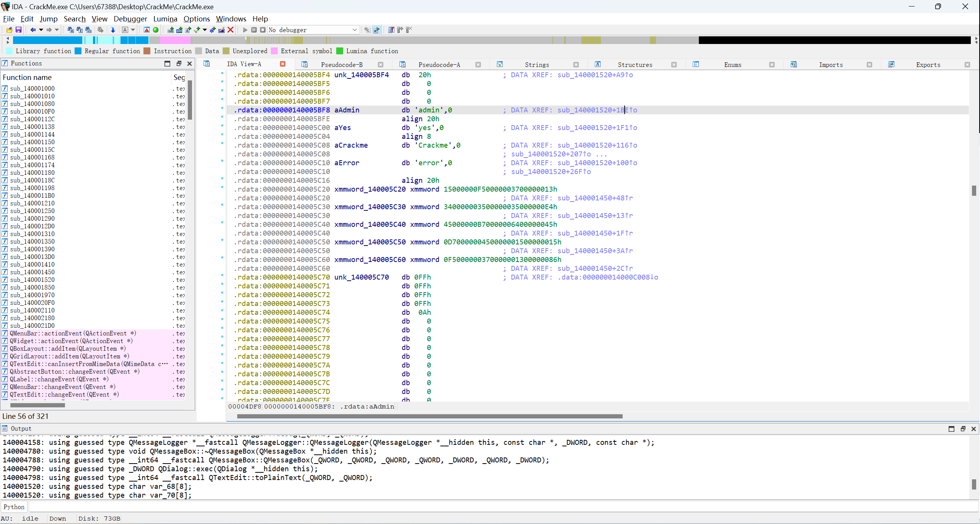Toggle the highlighted 'C' run-to-cursor icon
This screenshot has width=980, height=524.
(x=376, y=30)
